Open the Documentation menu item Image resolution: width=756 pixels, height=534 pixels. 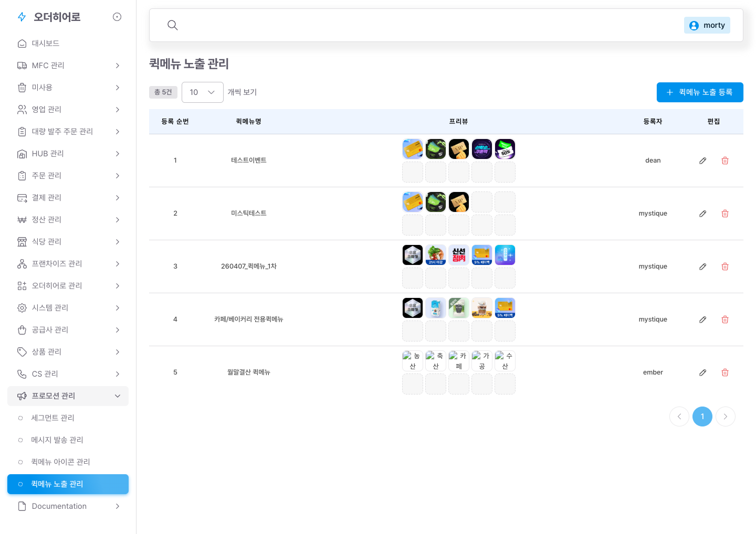(x=68, y=506)
